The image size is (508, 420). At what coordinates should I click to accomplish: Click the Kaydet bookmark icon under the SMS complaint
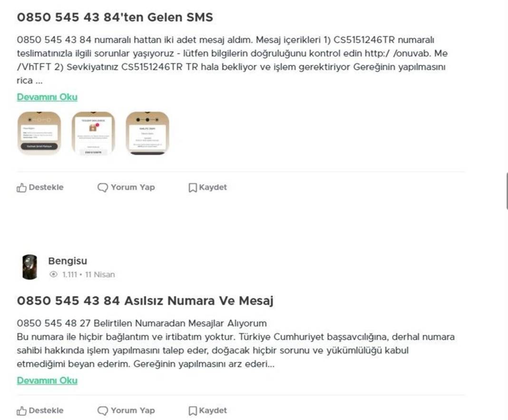[x=192, y=187]
